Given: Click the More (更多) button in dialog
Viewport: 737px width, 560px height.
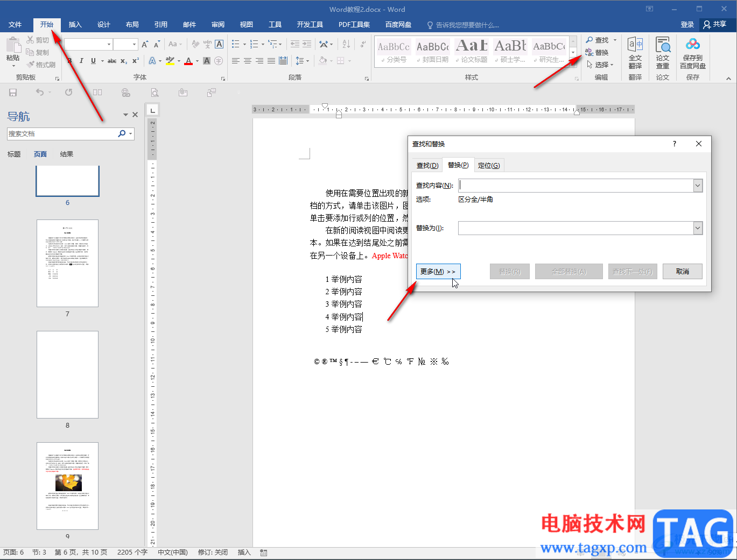Looking at the screenshot, I should coord(438,272).
